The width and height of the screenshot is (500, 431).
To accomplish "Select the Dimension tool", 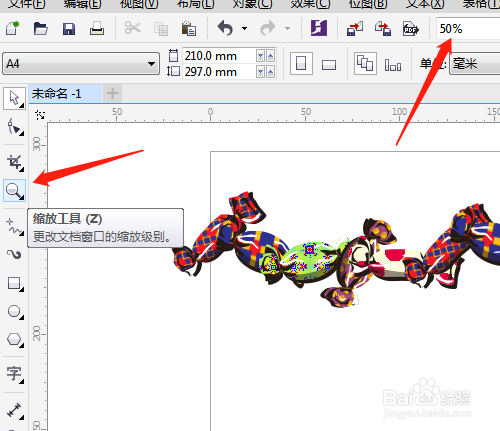I will (x=14, y=410).
